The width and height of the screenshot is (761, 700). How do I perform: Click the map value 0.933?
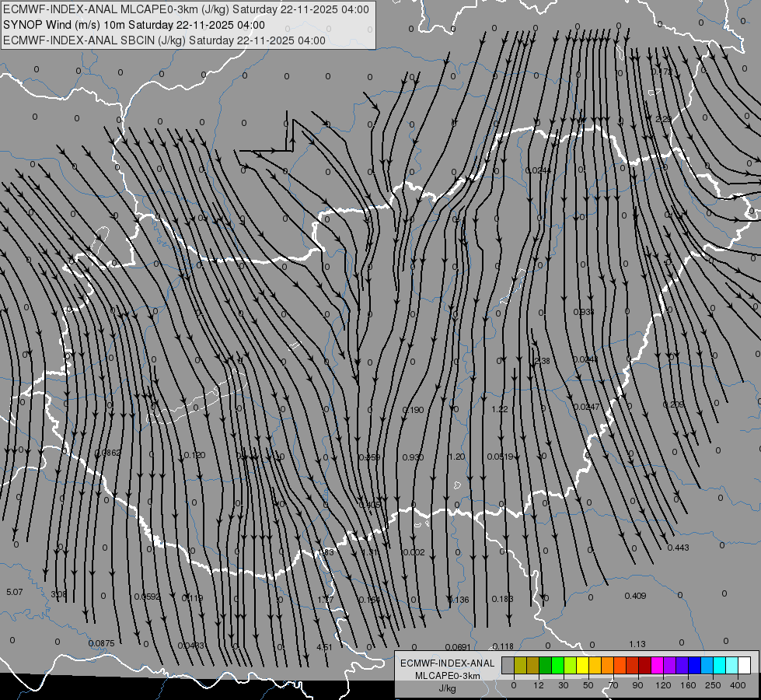[x=583, y=312]
